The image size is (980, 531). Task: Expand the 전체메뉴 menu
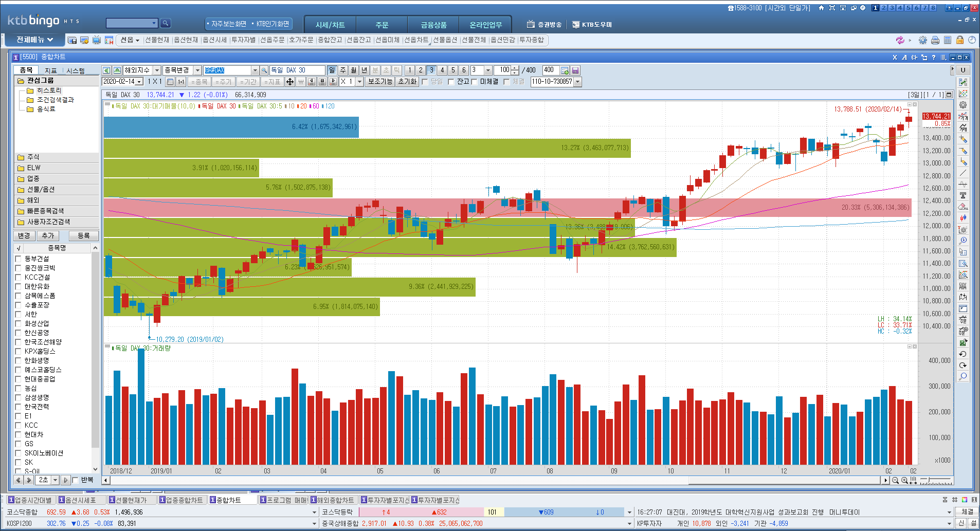tap(34, 40)
